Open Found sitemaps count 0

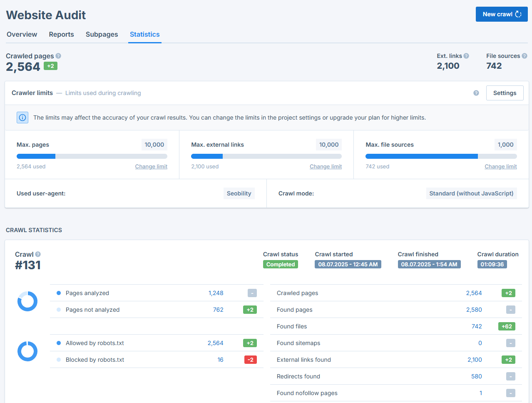[480, 343]
